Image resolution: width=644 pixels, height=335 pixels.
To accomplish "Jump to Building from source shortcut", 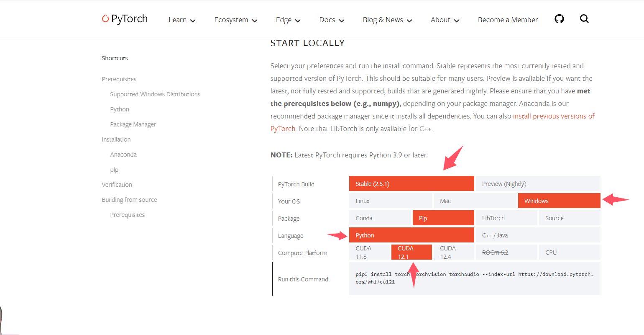I will point(129,200).
